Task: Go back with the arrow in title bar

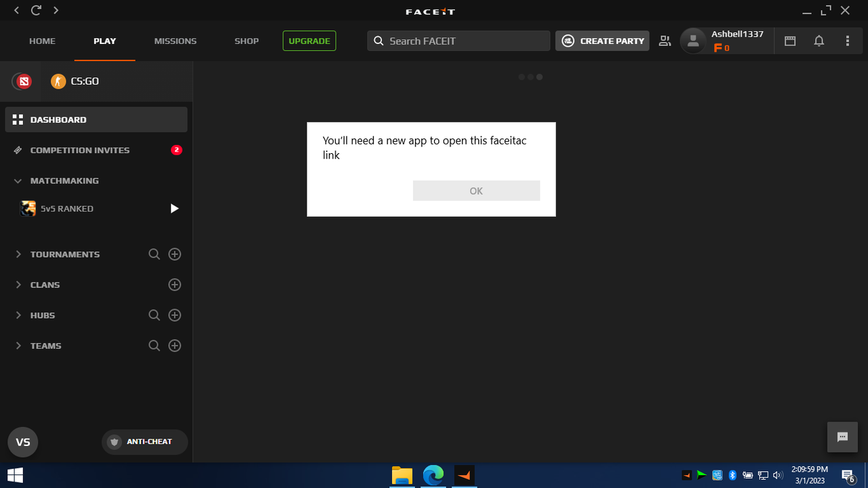Action: pyautogui.click(x=16, y=10)
